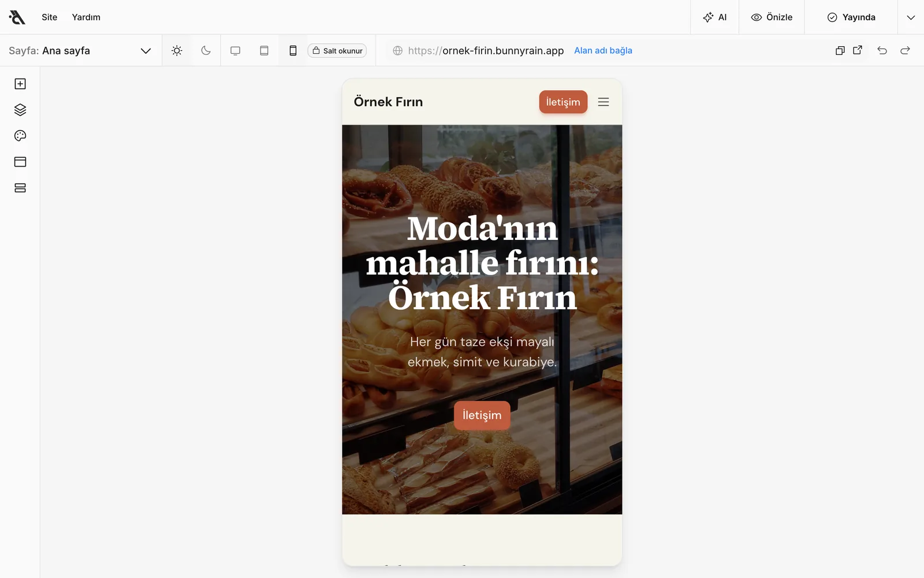Screen dimensions: 924x578
Task: Switch to light mode sun icon
Action: pos(177,51)
